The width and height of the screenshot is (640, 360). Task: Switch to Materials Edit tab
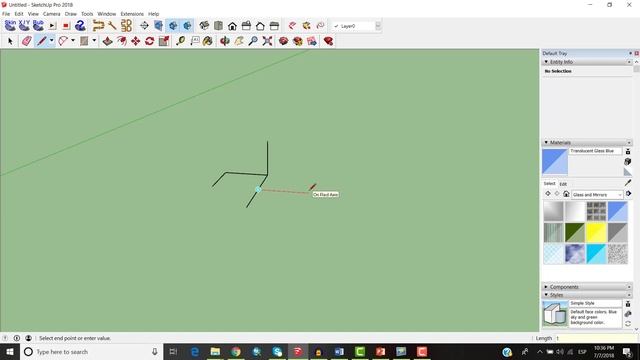[x=563, y=184]
